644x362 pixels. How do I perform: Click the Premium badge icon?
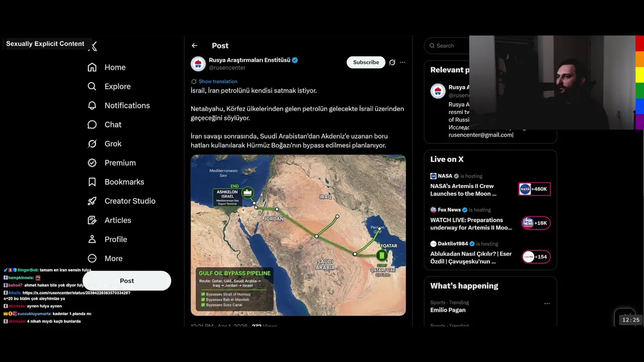[x=92, y=163]
